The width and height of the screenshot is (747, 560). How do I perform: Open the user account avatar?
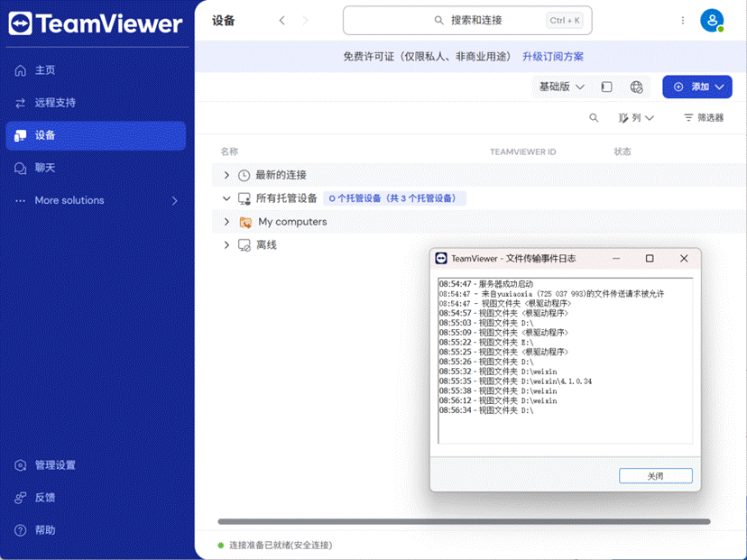click(x=712, y=21)
